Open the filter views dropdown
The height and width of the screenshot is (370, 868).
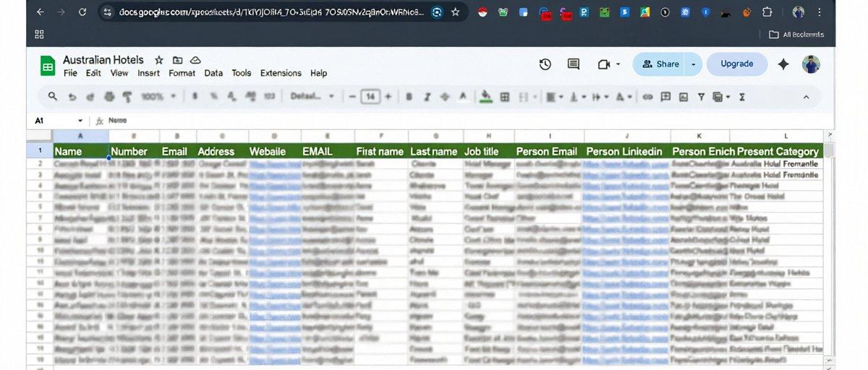(721, 97)
